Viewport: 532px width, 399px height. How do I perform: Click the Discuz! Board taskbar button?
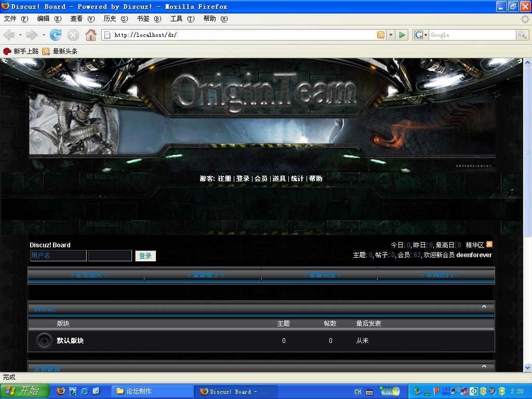tap(236, 391)
